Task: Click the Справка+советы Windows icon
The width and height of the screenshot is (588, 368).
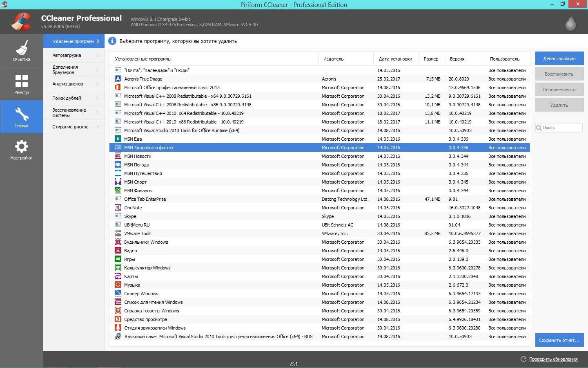Action: click(118, 311)
